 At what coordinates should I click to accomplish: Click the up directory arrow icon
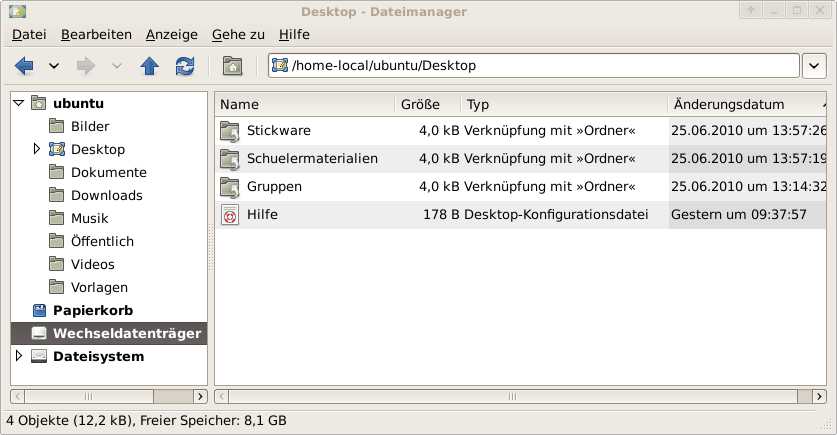(x=150, y=66)
